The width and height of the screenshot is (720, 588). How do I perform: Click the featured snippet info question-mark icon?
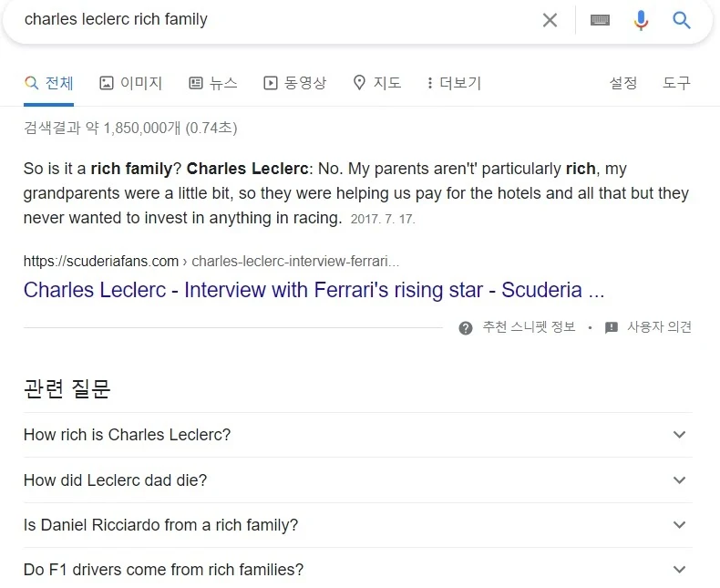[466, 327]
